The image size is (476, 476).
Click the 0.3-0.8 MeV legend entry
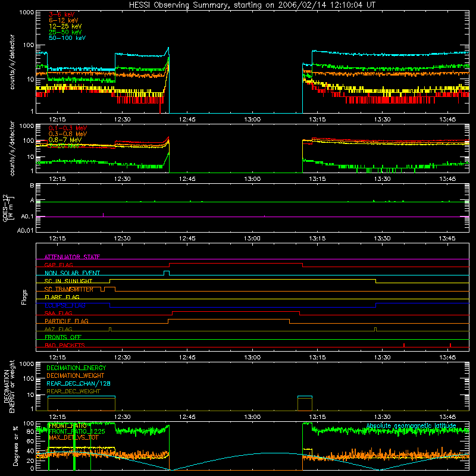click(68, 134)
